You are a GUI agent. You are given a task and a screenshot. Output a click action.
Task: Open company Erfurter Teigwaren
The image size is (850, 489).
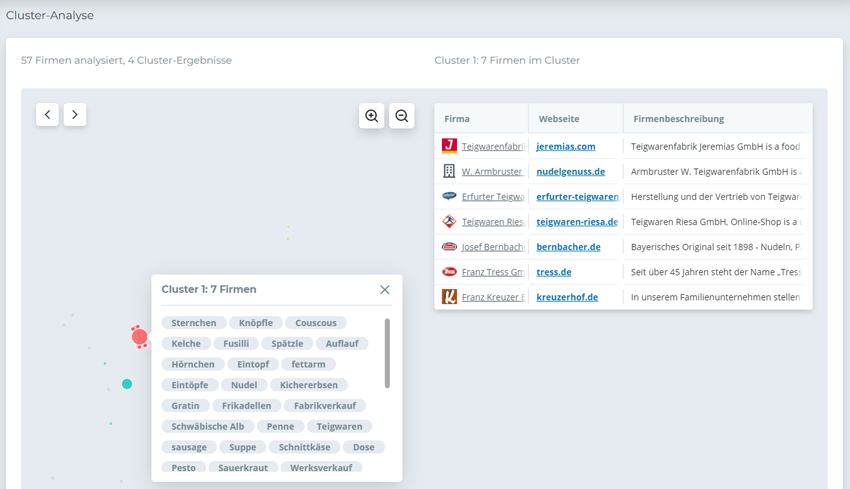(493, 196)
